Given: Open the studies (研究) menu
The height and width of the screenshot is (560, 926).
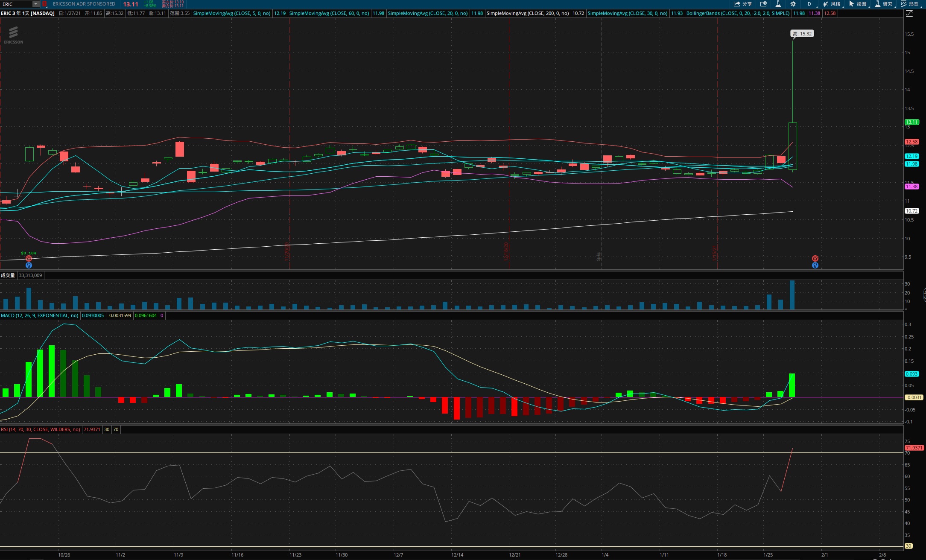Looking at the screenshot, I should point(884,4).
